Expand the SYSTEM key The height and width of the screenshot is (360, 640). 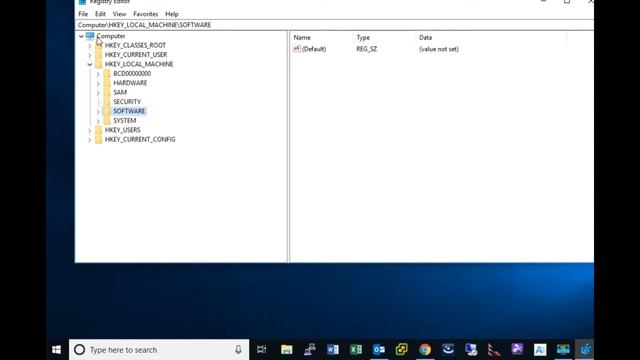coord(98,121)
